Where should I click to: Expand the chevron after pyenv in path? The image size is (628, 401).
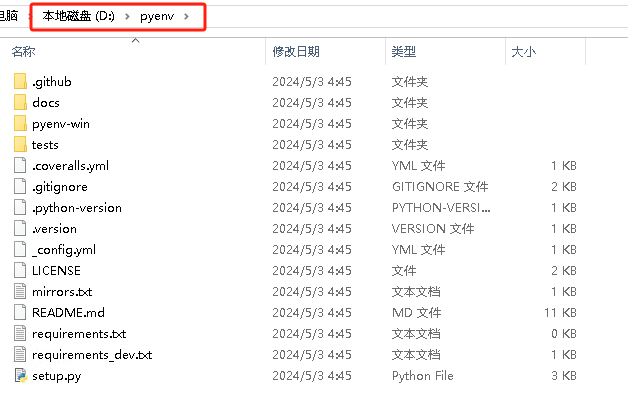tap(186, 17)
